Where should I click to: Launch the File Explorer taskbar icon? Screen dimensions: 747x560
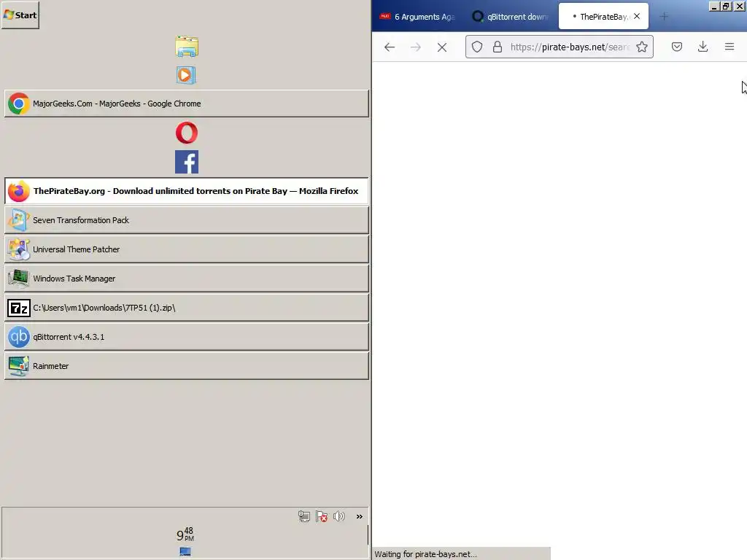pyautogui.click(x=186, y=46)
